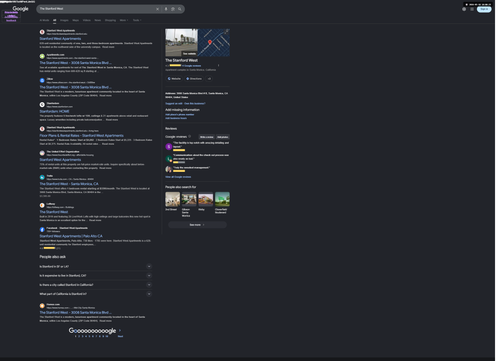The image size is (500, 361).
Task: Click the Apartments.com result favicon
Action: pos(42,56)
